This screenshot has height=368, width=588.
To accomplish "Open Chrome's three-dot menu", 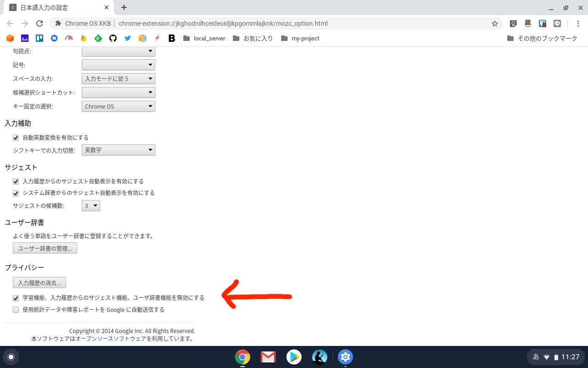I will pyautogui.click(x=578, y=23).
